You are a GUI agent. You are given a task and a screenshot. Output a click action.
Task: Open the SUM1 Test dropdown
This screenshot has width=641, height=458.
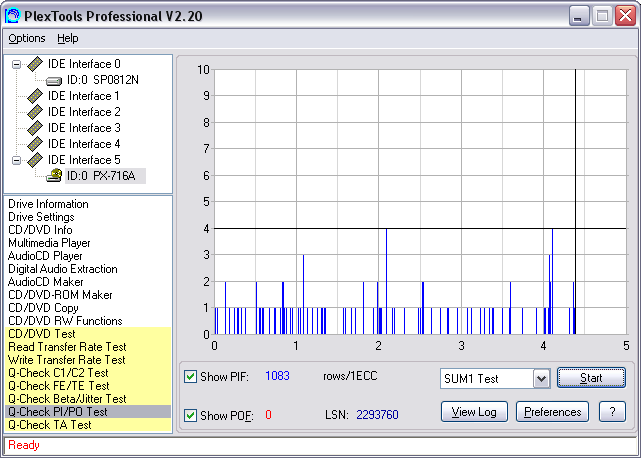(541, 379)
